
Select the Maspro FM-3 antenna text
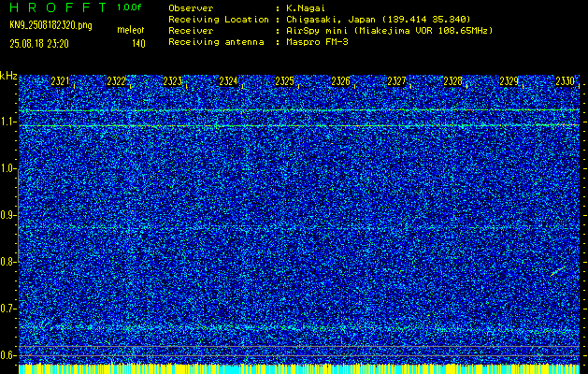pos(317,42)
